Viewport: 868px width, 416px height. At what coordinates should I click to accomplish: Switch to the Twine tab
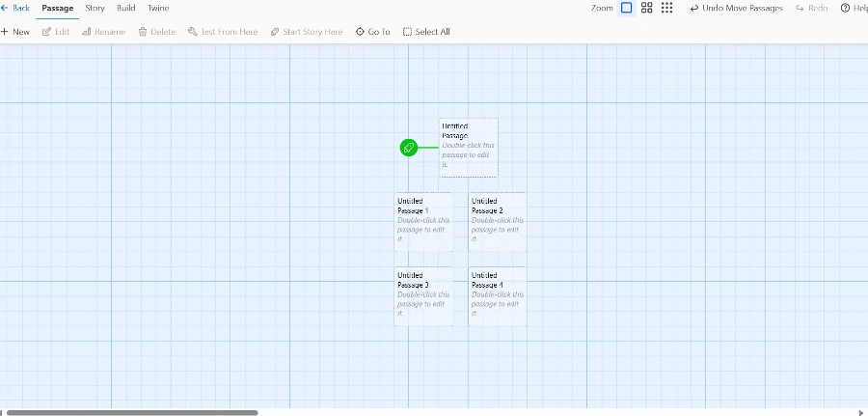(x=158, y=8)
